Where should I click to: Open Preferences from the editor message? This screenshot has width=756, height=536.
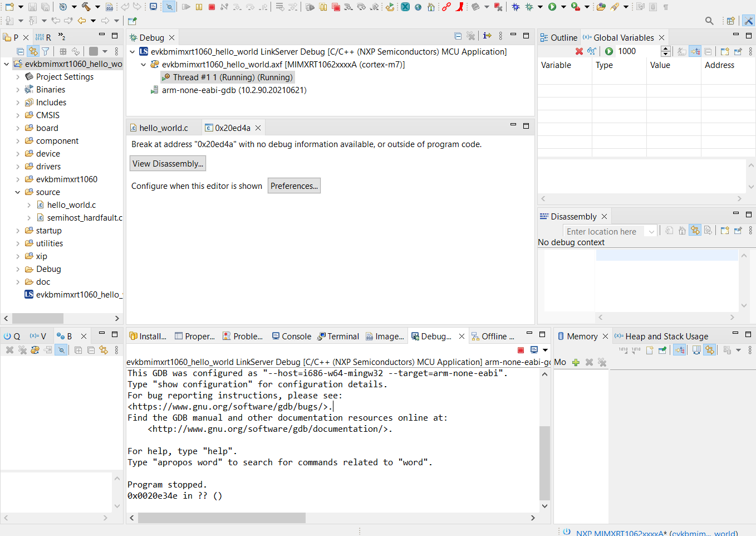point(294,186)
